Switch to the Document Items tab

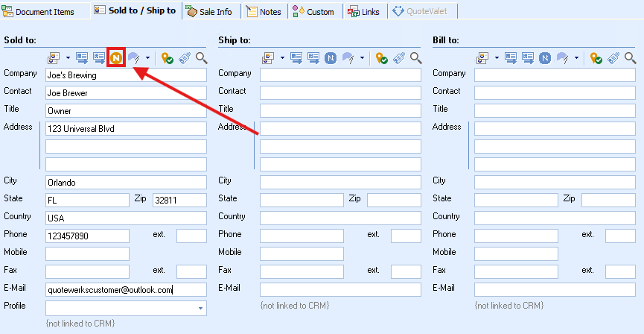coord(45,11)
